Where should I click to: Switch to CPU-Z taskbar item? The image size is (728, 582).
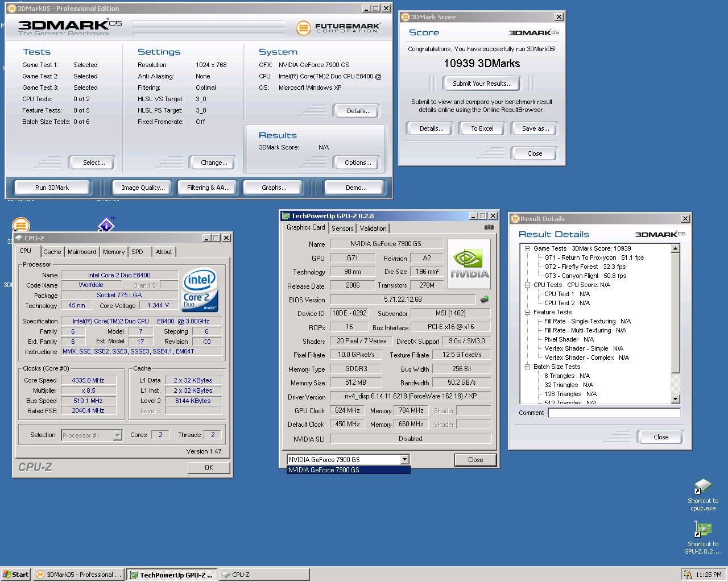tap(263, 575)
